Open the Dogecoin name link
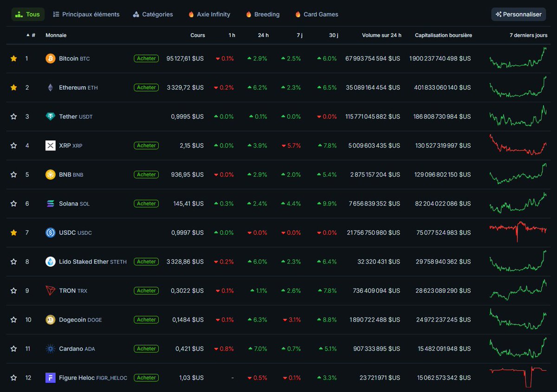Viewport: 557px width, 392px height. [x=80, y=320]
